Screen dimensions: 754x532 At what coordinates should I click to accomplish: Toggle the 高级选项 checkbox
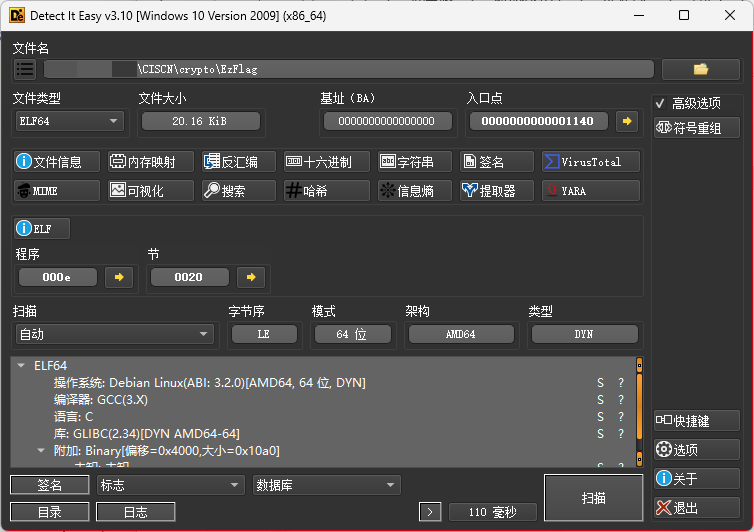(x=660, y=103)
